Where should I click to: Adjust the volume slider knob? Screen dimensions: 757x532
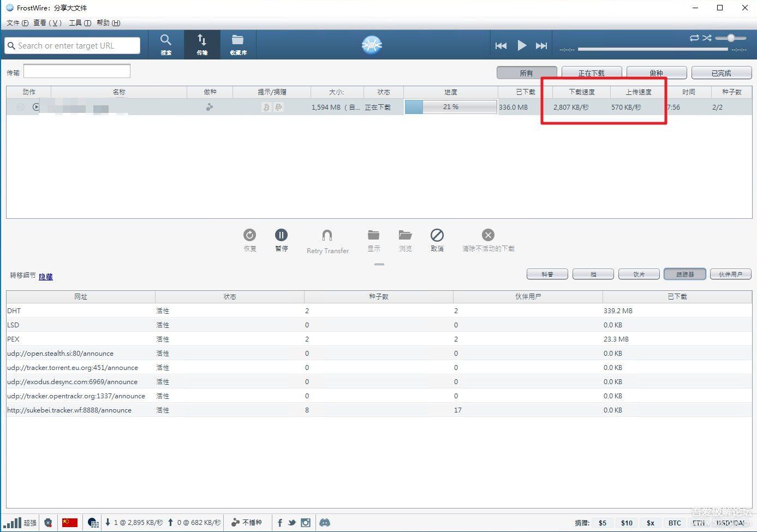click(x=731, y=38)
